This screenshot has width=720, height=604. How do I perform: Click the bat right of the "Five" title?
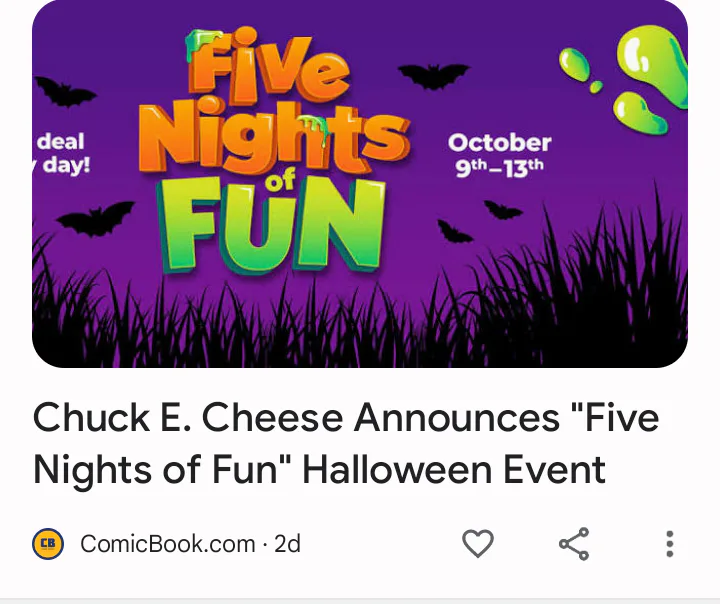433,75
